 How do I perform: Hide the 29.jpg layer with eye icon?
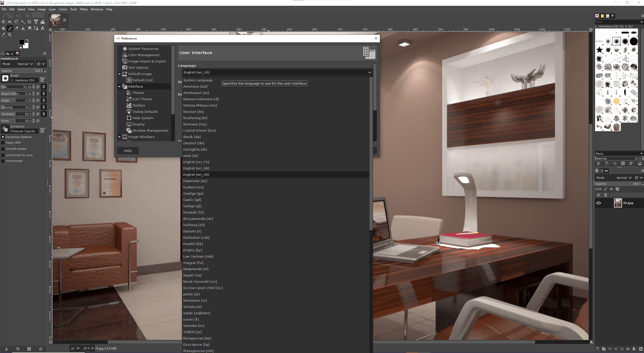599,203
